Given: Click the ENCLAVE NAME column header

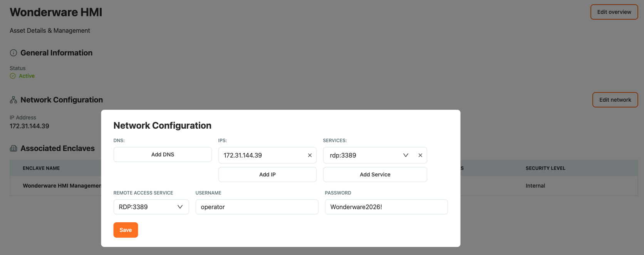Looking at the screenshot, I should pyautogui.click(x=41, y=168).
